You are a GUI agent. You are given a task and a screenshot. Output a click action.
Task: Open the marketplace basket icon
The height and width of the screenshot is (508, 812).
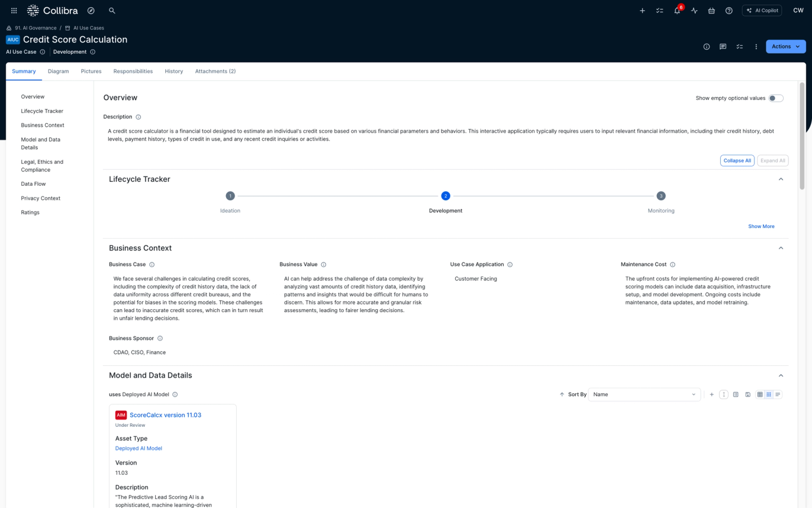pyautogui.click(x=712, y=10)
